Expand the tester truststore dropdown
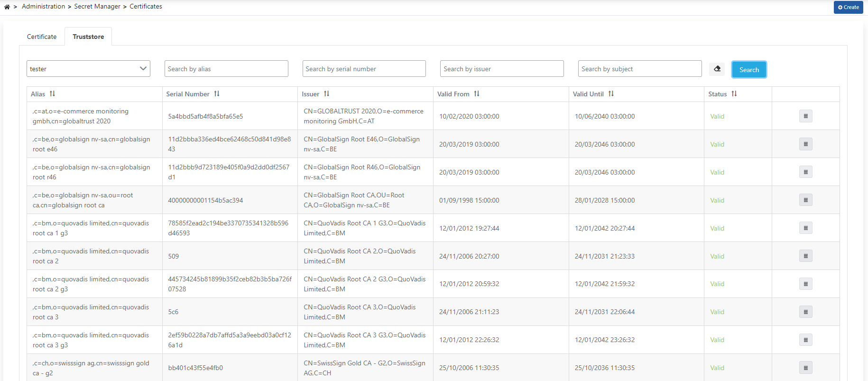Image resolution: width=868 pixels, height=381 pixels. click(x=88, y=69)
